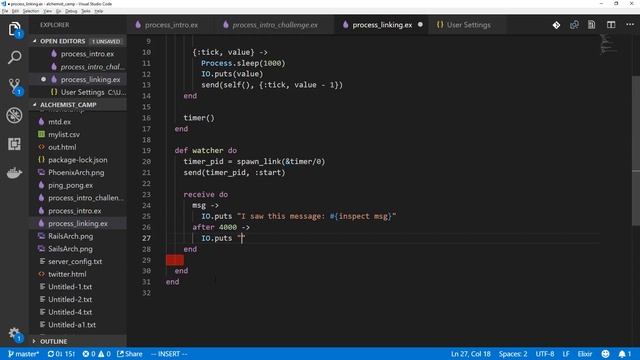Expand the Outline section
The height and width of the screenshot is (360, 640).
click(78, 341)
